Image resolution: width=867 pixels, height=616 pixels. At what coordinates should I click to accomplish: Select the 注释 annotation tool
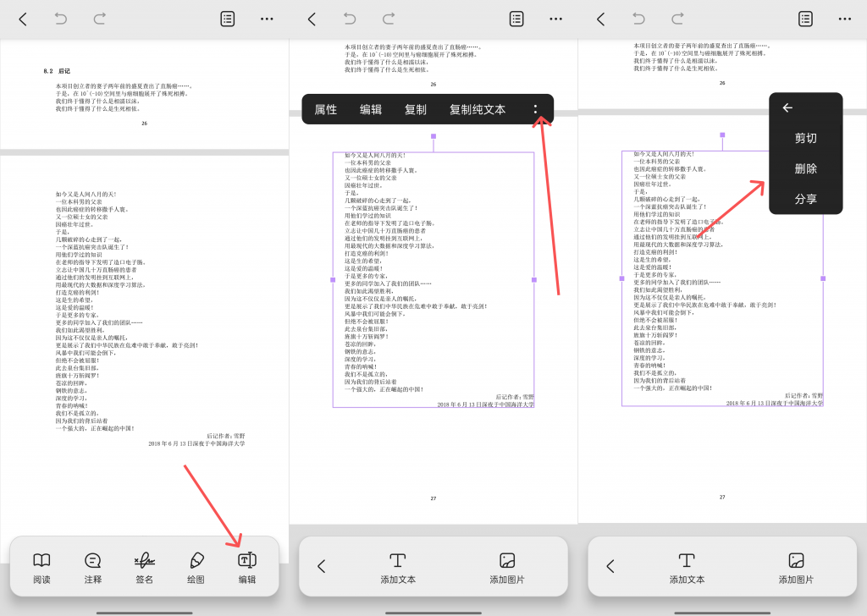[x=93, y=566]
